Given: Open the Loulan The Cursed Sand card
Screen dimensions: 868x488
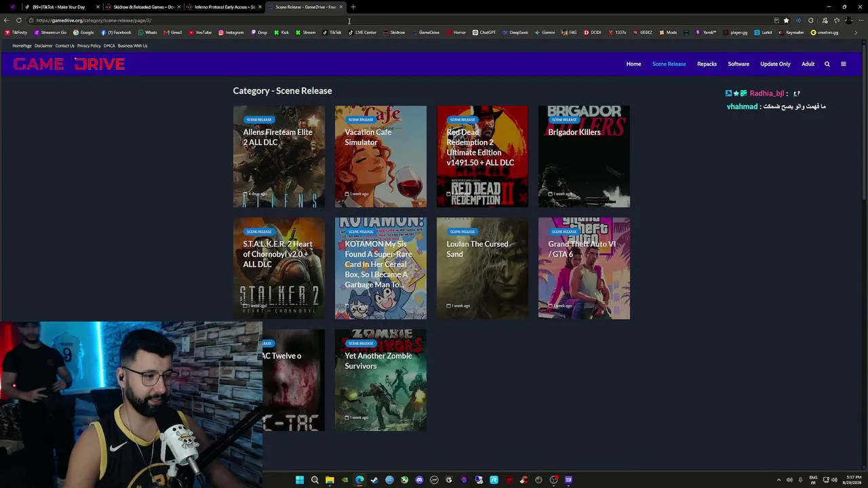Looking at the screenshot, I should coord(482,268).
